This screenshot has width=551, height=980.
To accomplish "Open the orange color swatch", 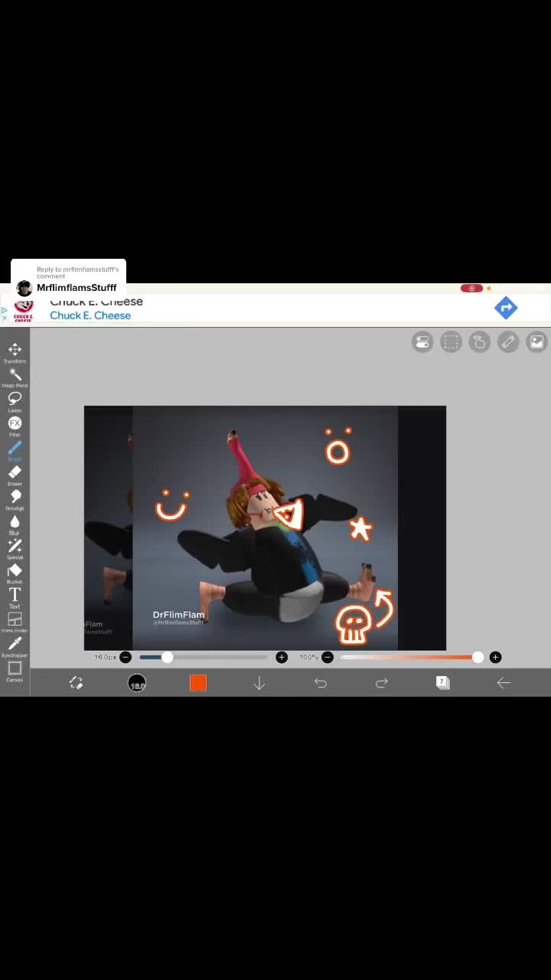I will (198, 683).
